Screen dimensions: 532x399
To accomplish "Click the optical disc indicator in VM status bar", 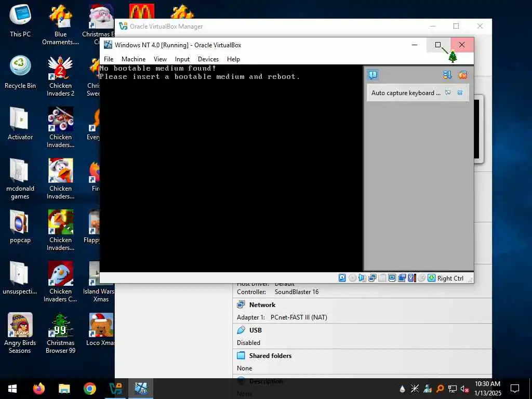I will pyautogui.click(x=353, y=278).
